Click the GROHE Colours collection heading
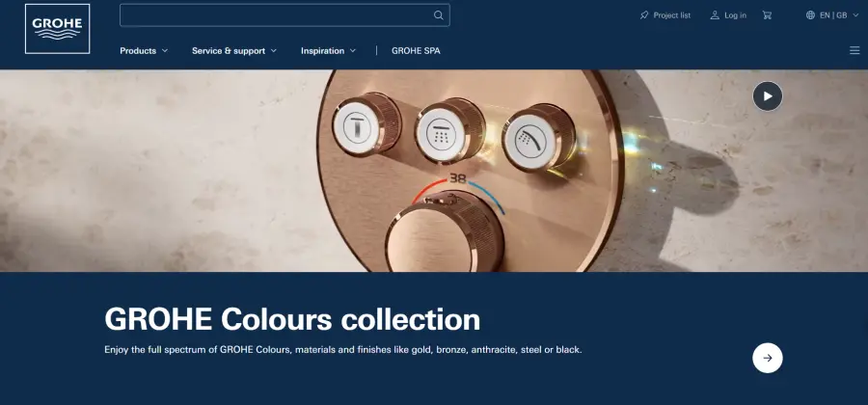 click(x=292, y=320)
